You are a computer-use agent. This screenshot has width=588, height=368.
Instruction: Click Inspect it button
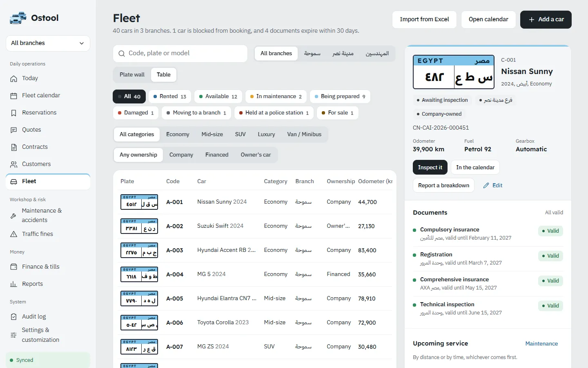point(430,168)
